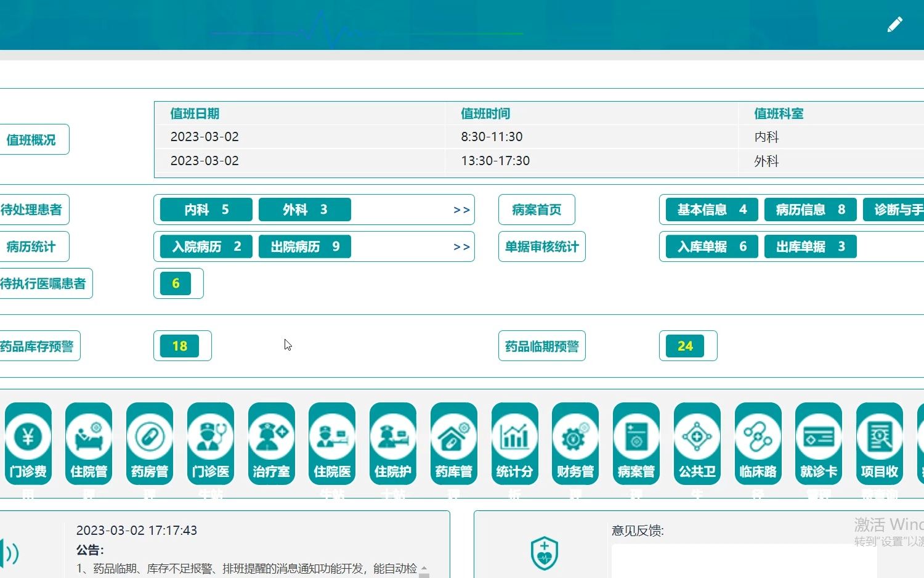The image size is (924, 578).
Task: Open the 统计分析 chart icon
Action: 514,442
